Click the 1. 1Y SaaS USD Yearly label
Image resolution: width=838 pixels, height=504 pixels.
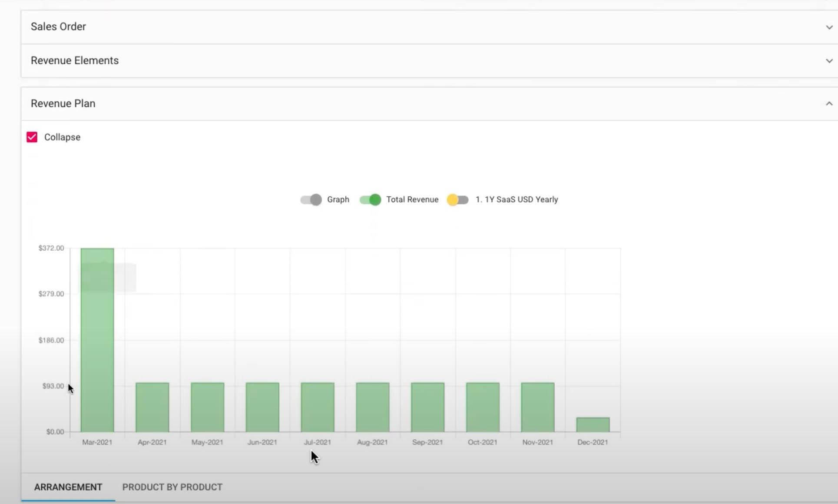(517, 199)
